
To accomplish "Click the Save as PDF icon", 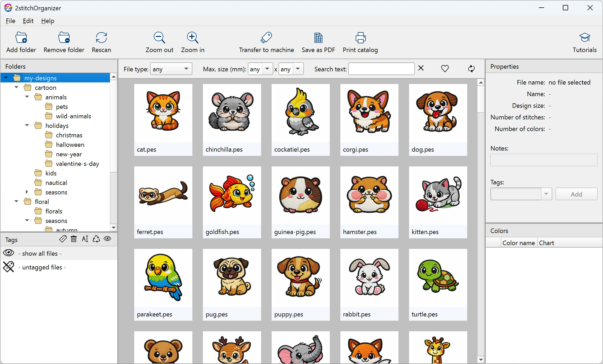I will click(318, 38).
